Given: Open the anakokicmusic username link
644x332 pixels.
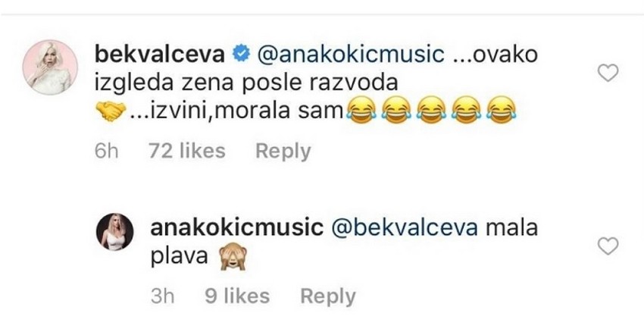Looking at the screenshot, I should pyautogui.click(x=237, y=228).
